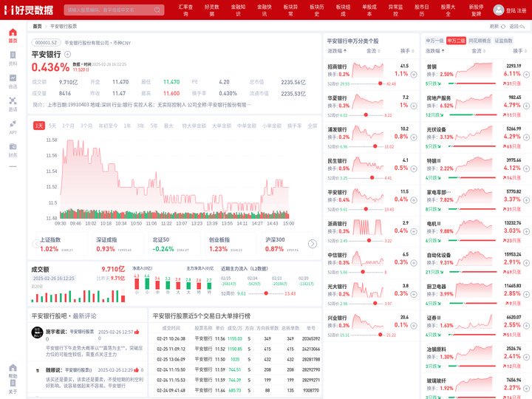The height and width of the screenshot is (399, 532).
Task: Switch to 证监指数 tab
Action: (503, 41)
